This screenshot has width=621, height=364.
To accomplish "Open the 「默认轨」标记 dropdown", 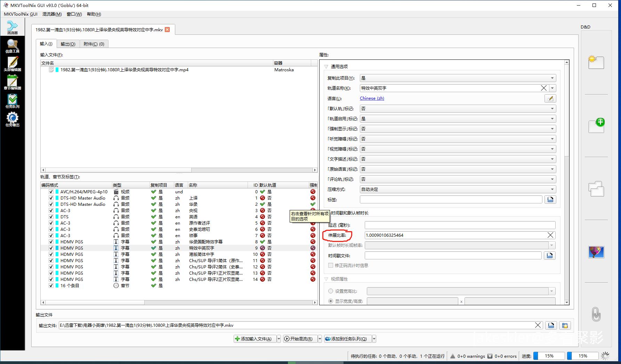I will pyautogui.click(x=458, y=109).
